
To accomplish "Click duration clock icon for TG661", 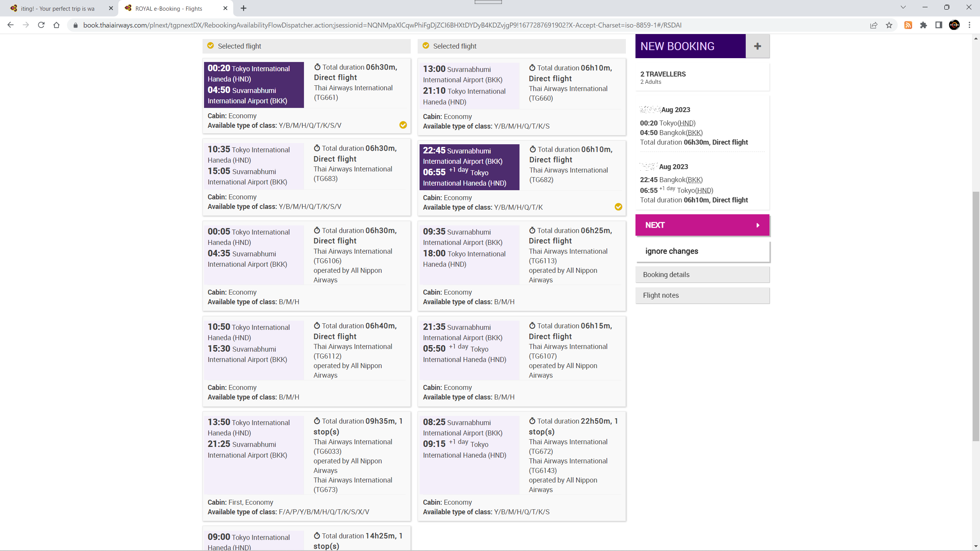I will [317, 67].
